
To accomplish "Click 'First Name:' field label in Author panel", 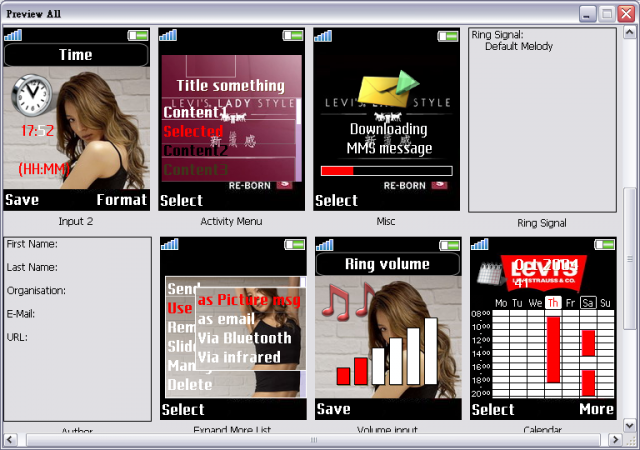I will pos(32,244).
